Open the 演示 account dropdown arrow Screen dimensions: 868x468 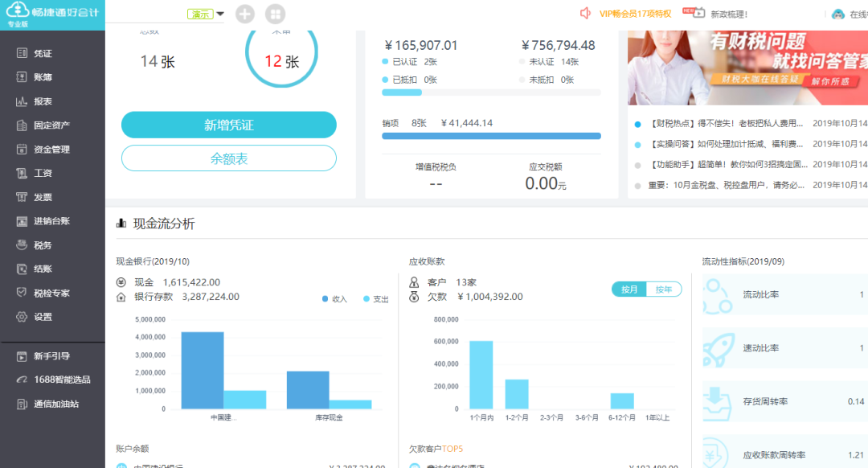[220, 14]
